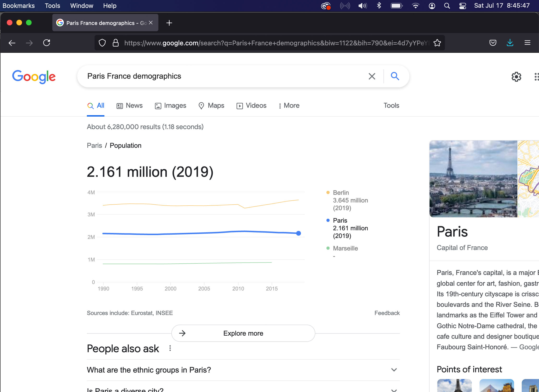Clear the search box with the X icon
Image resolution: width=539 pixels, height=392 pixels.
click(372, 76)
